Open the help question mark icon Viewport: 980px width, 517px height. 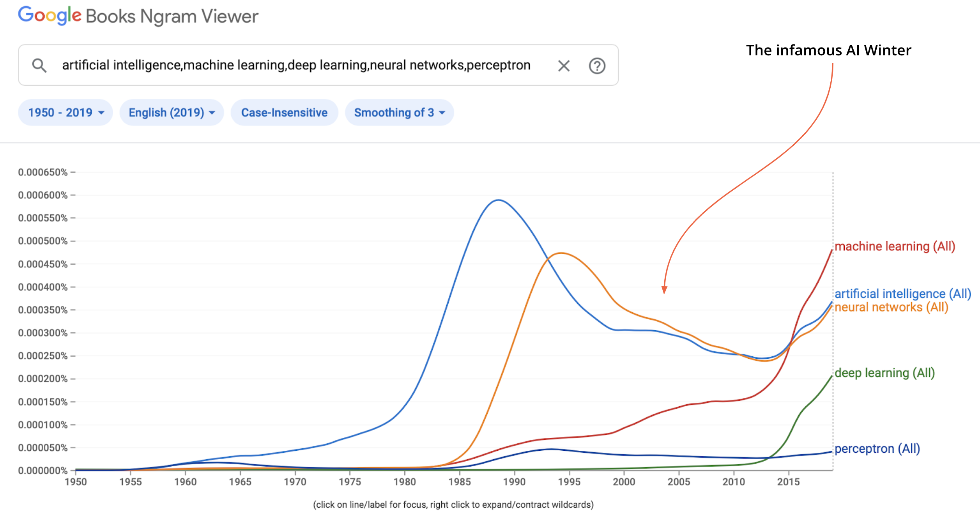click(x=597, y=66)
